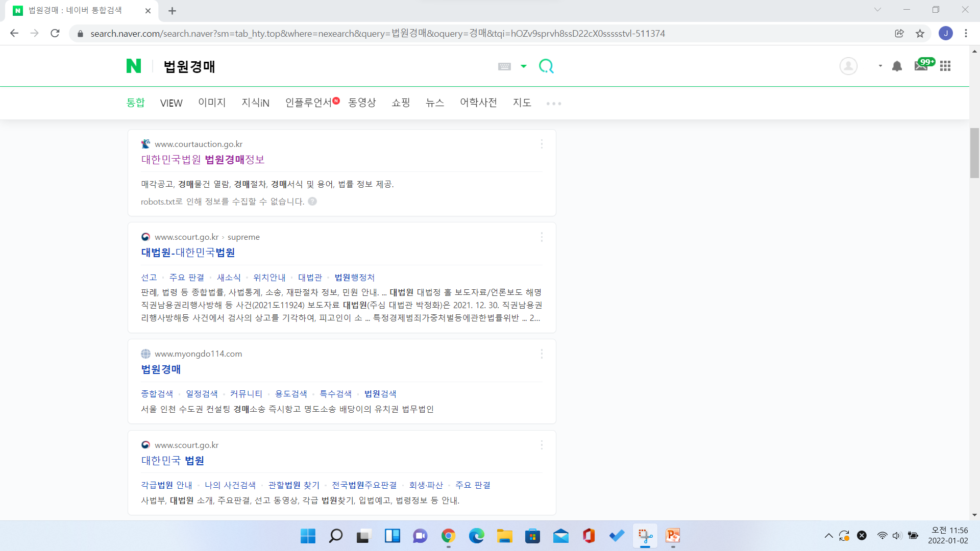Open PowerPoint from the taskbar
Image resolution: width=980 pixels, height=551 pixels.
tap(673, 536)
